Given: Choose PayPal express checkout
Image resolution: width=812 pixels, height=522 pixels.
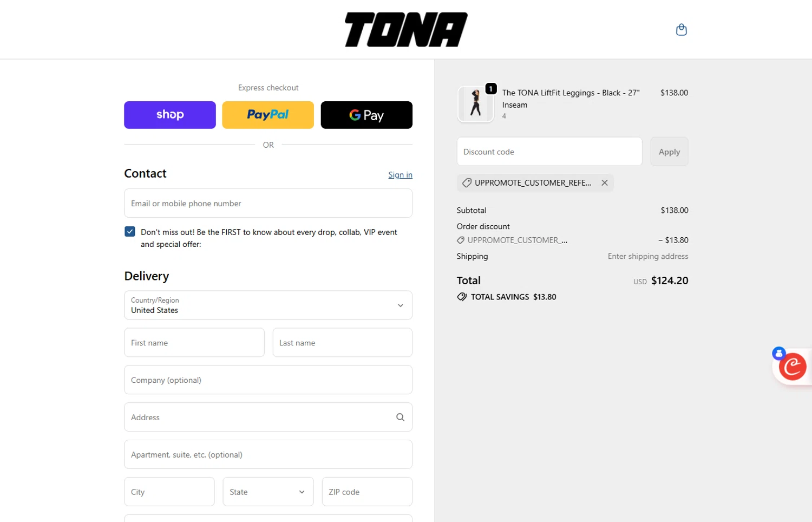Looking at the screenshot, I should [x=268, y=115].
